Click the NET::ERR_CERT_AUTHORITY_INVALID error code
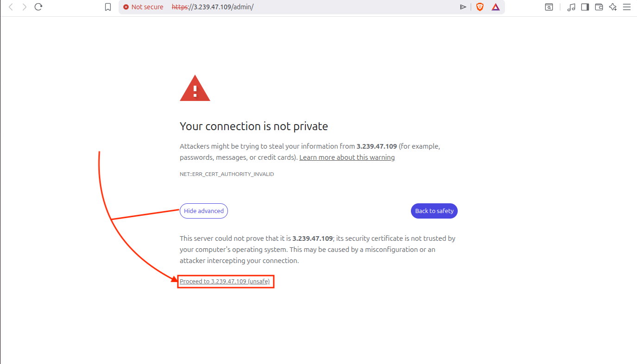 click(227, 174)
